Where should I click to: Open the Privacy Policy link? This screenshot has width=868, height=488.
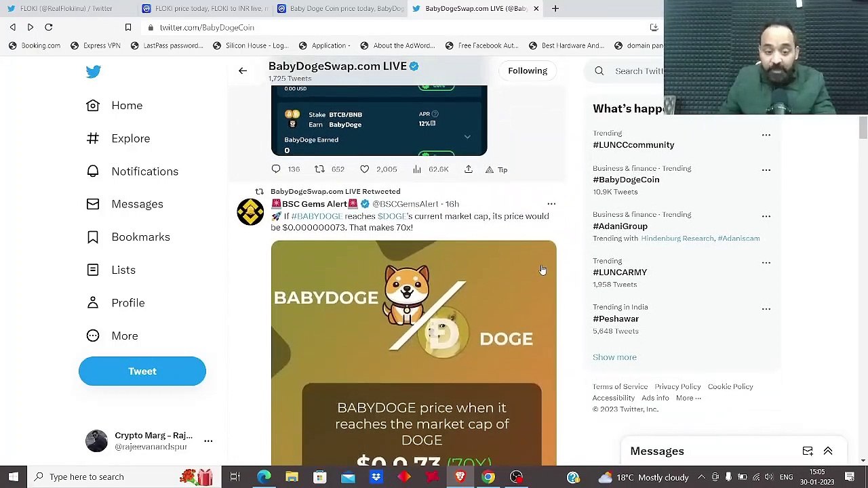(677, 387)
